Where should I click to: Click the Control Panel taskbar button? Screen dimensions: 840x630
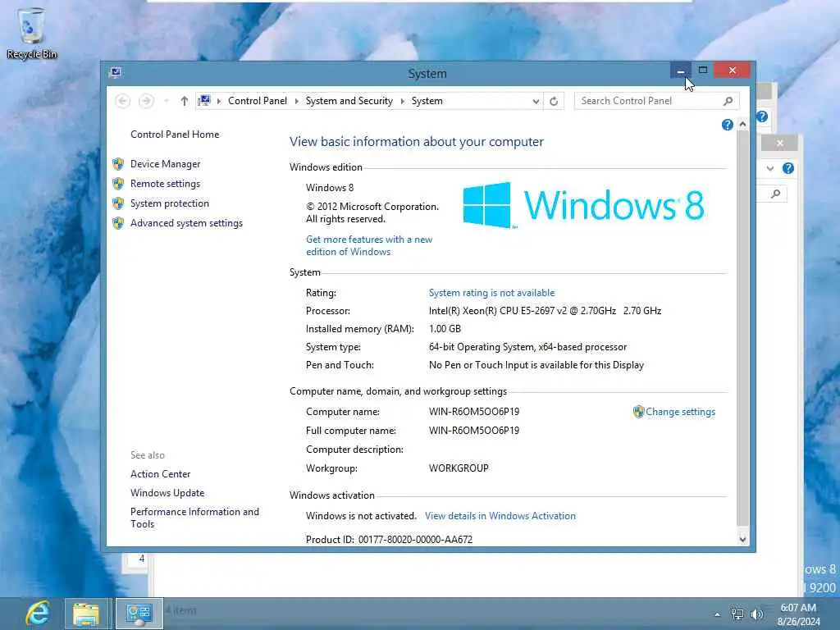(x=139, y=614)
